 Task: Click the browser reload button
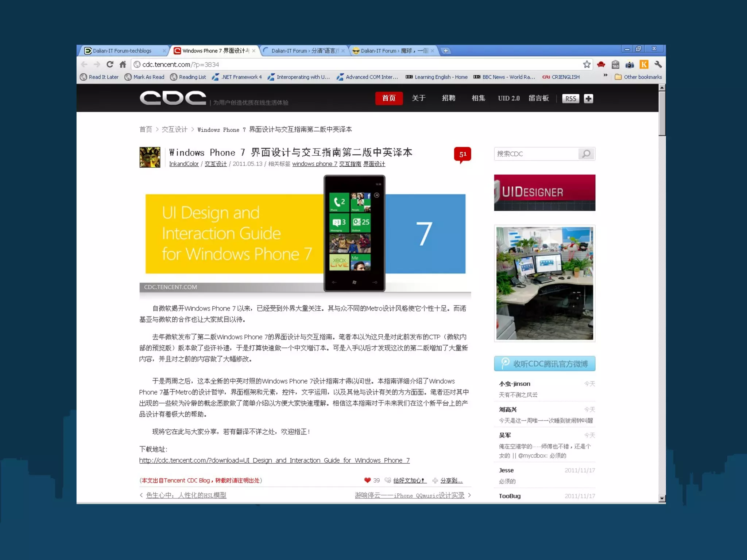click(x=110, y=65)
